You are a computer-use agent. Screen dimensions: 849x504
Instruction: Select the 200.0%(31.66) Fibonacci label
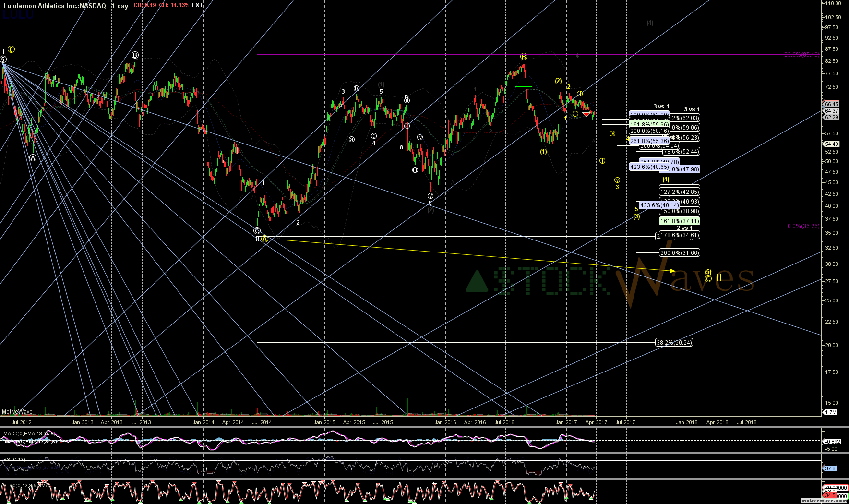point(680,253)
